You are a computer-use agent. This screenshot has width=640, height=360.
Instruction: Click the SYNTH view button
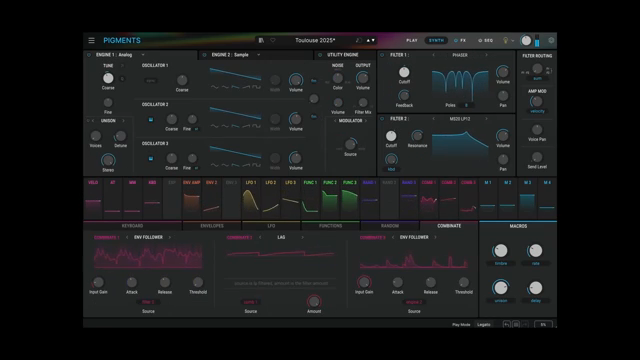[436, 40]
